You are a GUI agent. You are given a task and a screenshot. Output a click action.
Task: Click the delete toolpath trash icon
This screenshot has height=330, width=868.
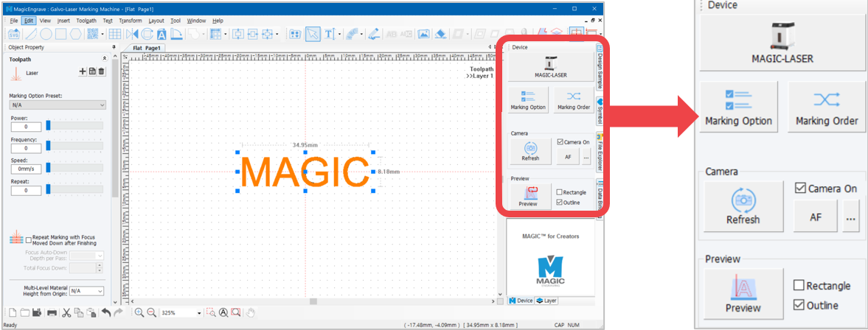(101, 71)
